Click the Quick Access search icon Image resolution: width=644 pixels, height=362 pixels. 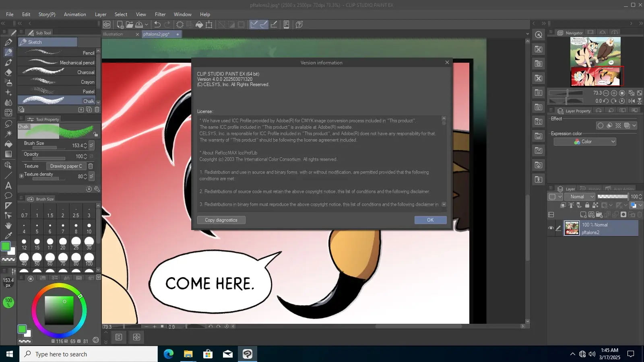click(539, 35)
